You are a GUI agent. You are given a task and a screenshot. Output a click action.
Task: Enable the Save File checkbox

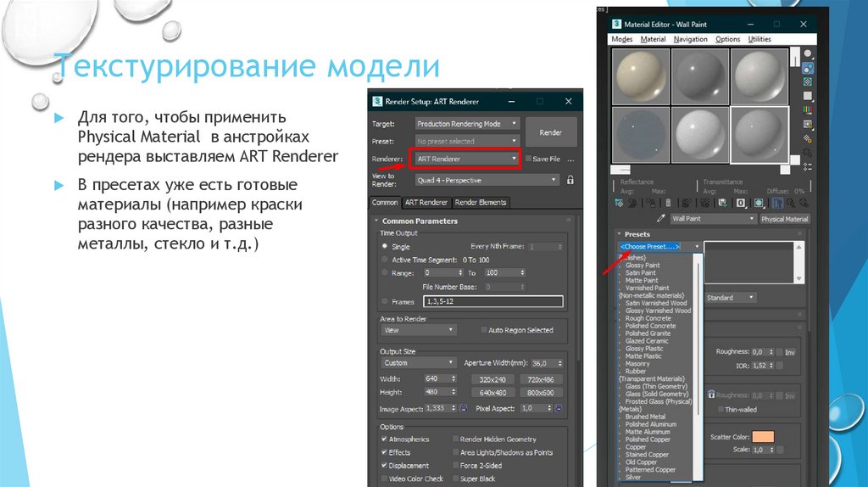[528, 159]
